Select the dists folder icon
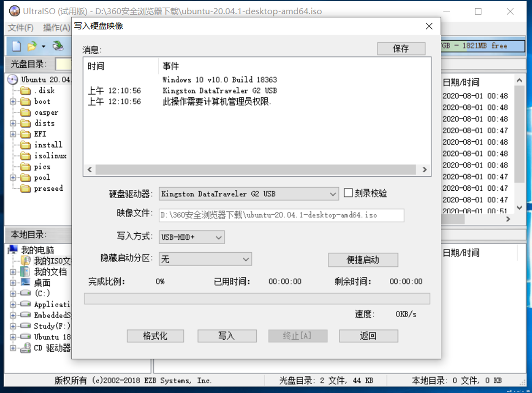 (x=25, y=123)
